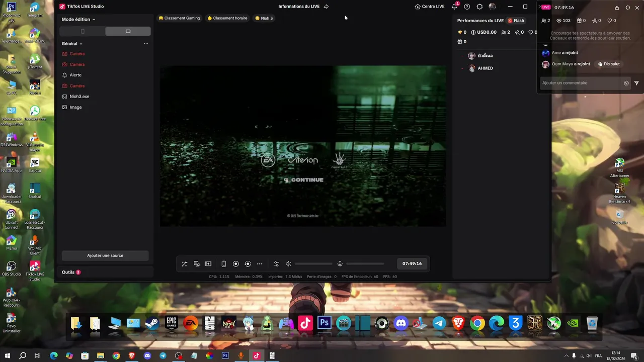Image resolution: width=644 pixels, height=362 pixels.
Task: Open the media/music overlay icon in bottom toolbar
Action: (197, 264)
